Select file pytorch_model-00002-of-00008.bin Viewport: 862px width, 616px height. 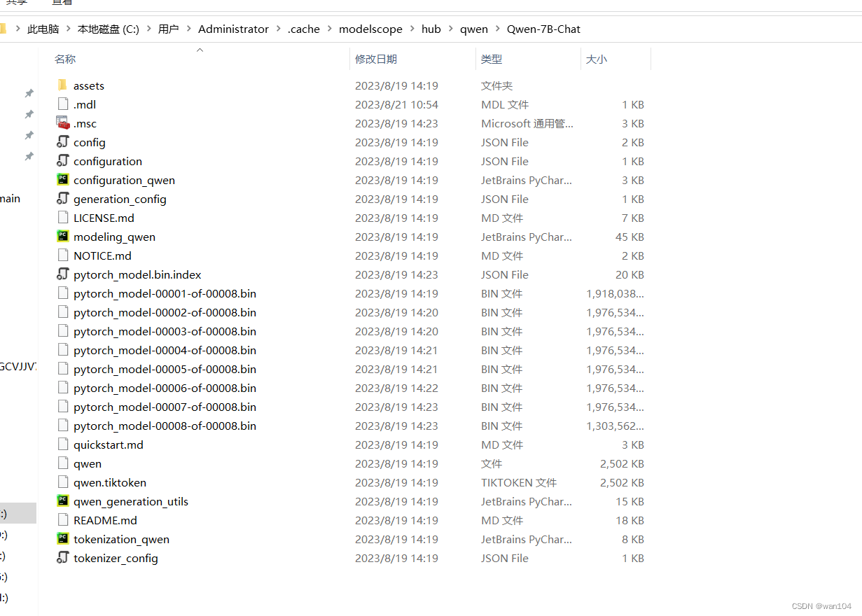(x=165, y=312)
